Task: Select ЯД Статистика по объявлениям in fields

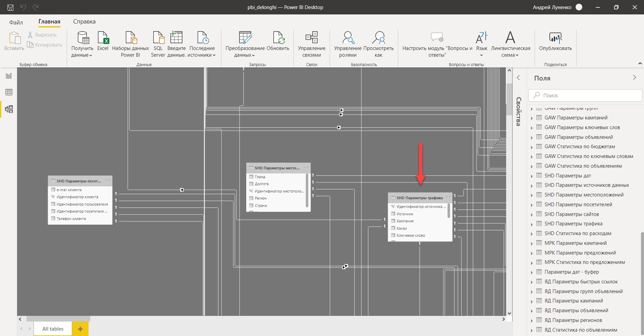Action: click(x=581, y=330)
